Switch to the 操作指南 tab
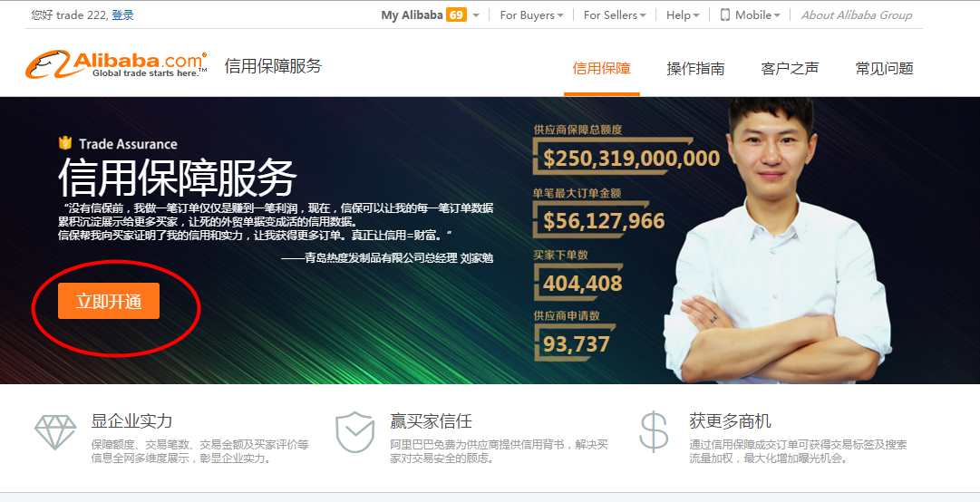The height and width of the screenshot is (502, 980). coord(695,68)
